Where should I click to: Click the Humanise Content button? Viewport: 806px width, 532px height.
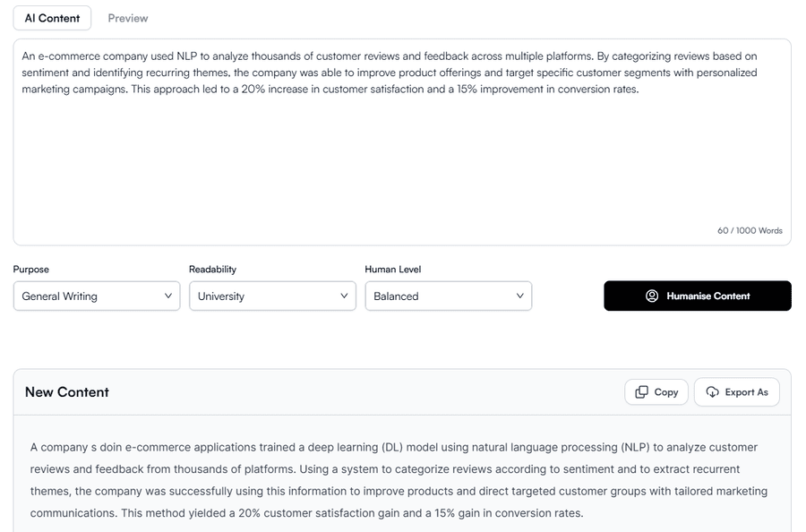[x=698, y=296]
